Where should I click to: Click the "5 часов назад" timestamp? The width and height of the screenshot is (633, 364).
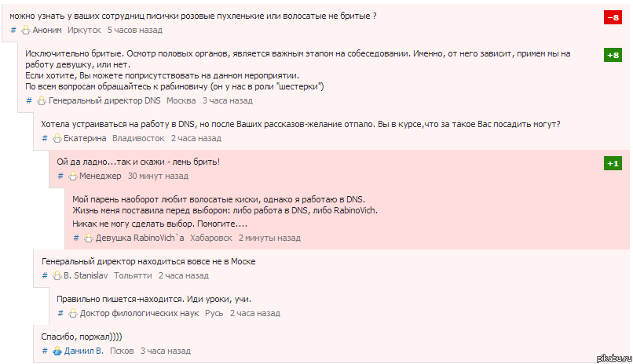[x=134, y=30]
